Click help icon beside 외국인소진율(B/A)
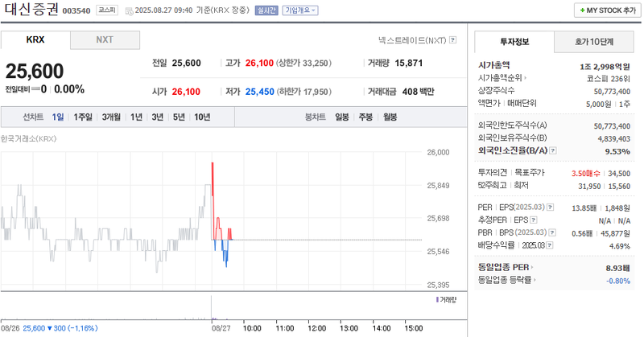The height and width of the screenshot is (337, 644). coord(553,150)
